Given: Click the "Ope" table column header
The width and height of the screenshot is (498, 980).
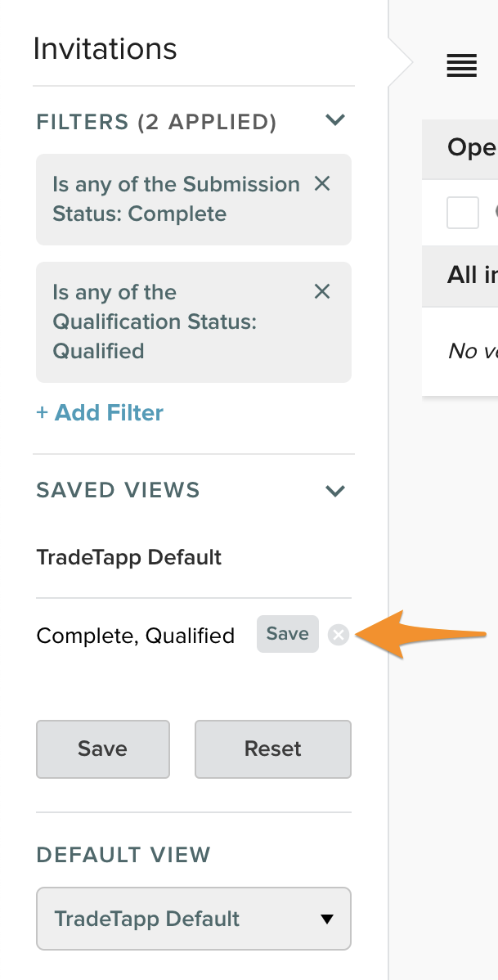Looking at the screenshot, I should tap(471, 147).
